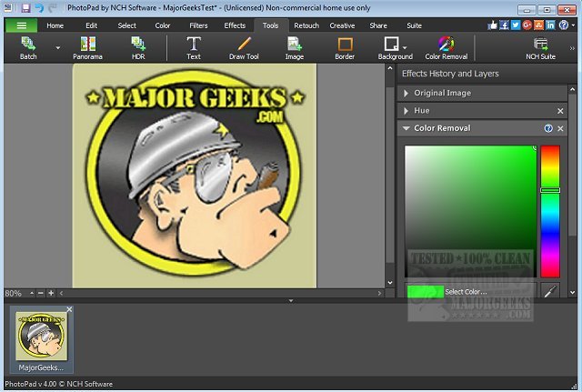Collapse the Color Removal layer
582x392 pixels.
click(x=406, y=128)
